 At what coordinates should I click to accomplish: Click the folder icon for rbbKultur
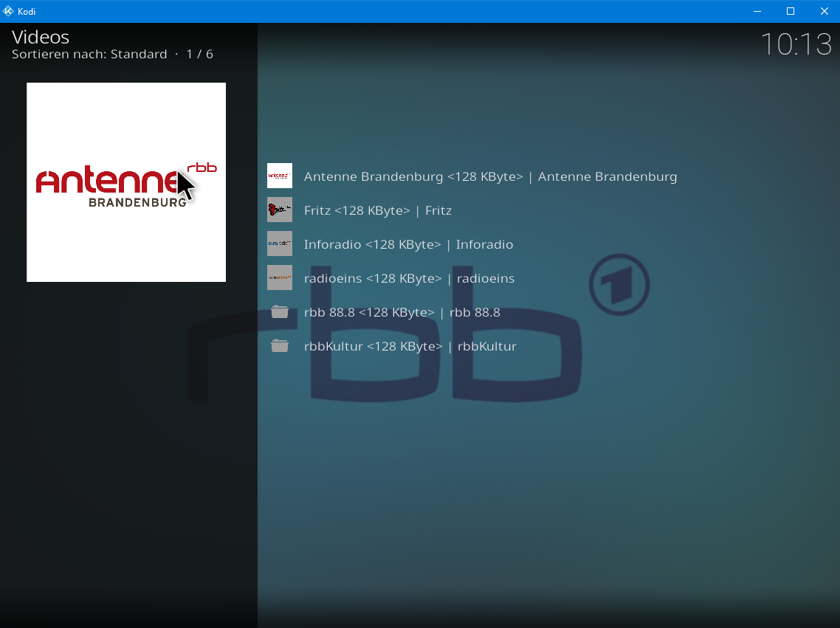280,346
